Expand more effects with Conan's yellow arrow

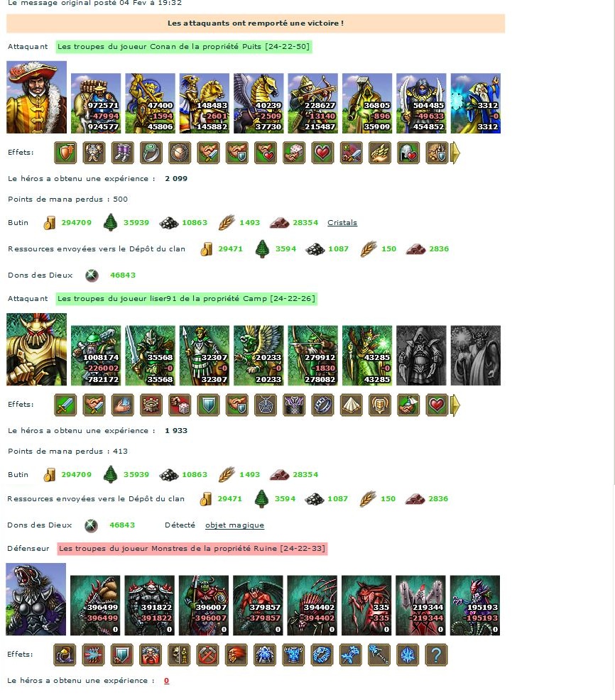455,153
